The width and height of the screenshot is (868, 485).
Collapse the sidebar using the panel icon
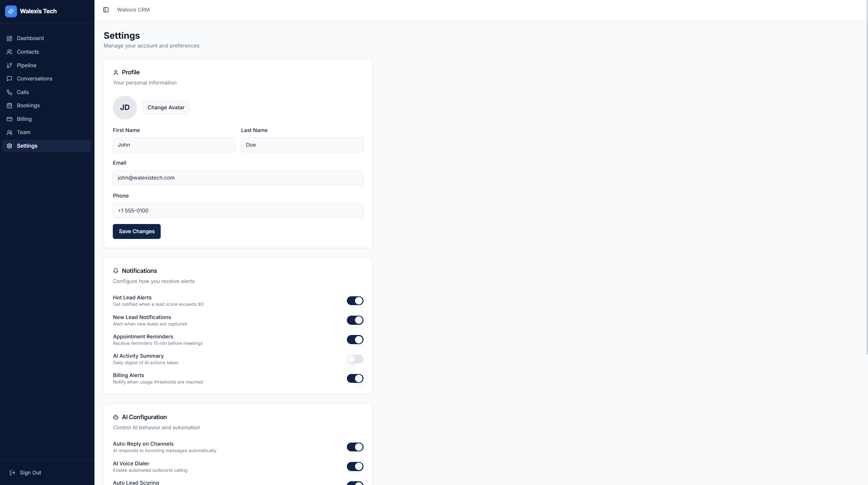click(x=106, y=10)
